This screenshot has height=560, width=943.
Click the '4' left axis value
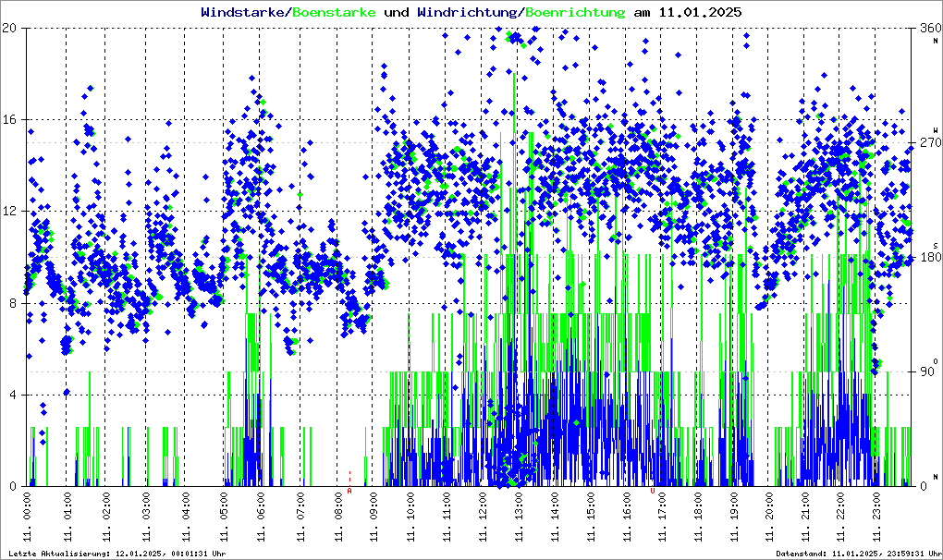click(14, 396)
